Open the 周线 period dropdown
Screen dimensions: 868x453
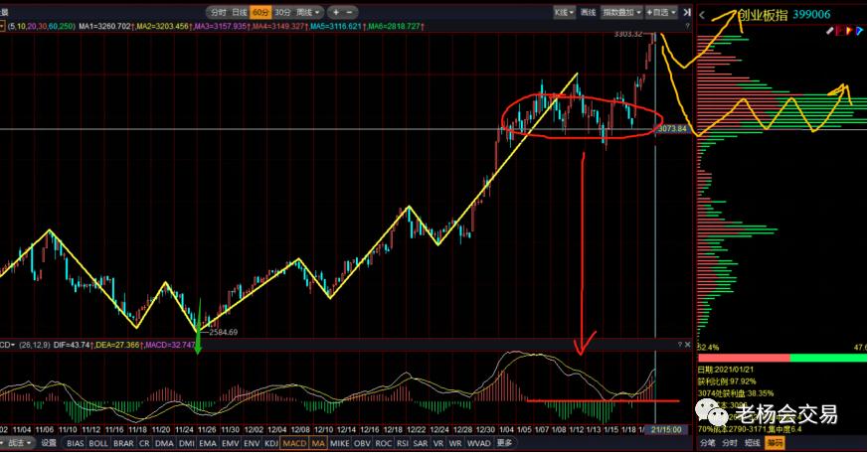(x=308, y=12)
